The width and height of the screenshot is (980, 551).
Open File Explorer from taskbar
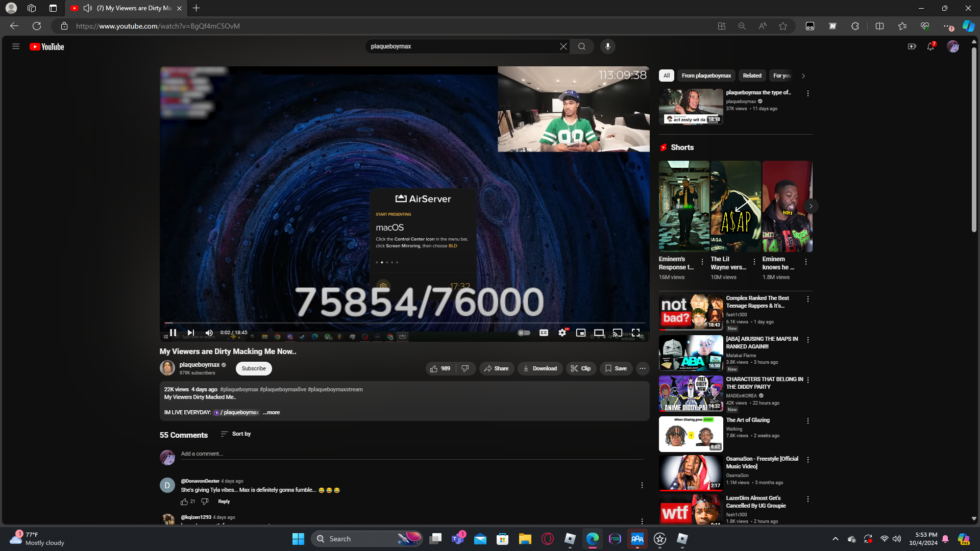click(x=525, y=539)
